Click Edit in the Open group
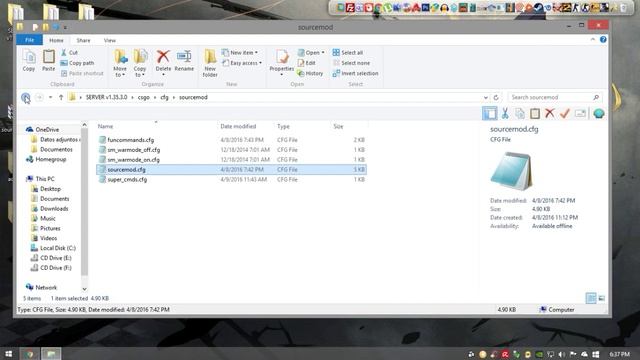 307,63
